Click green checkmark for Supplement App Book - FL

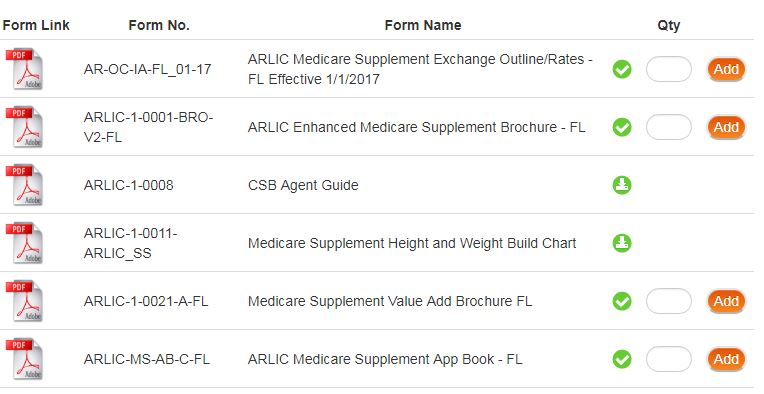pos(622,359)
